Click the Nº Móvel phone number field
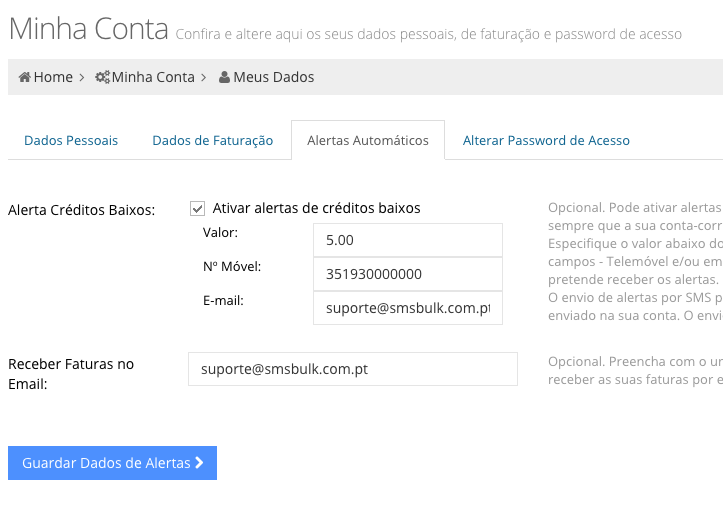 pyautogui.click(x=408, y=274)
